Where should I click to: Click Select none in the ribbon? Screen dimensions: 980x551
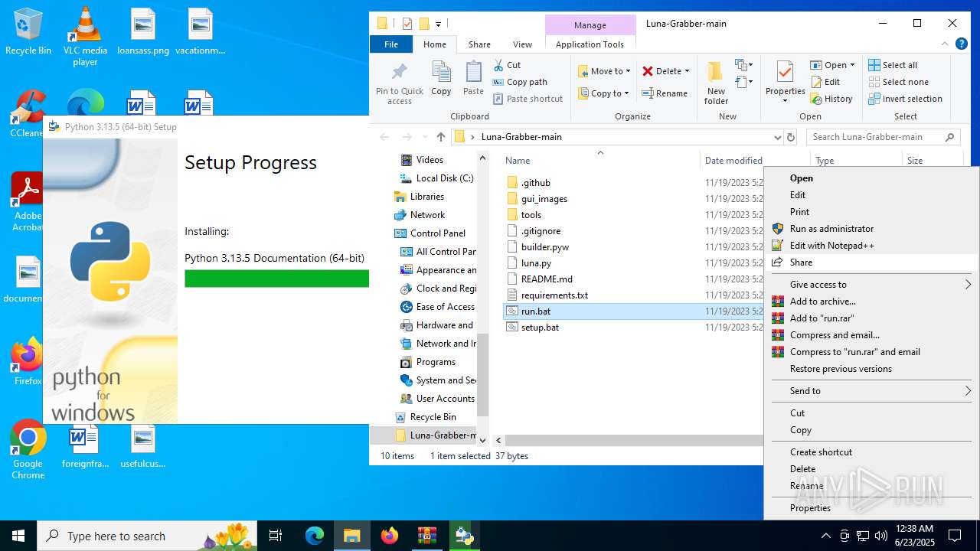pos(898,82)
